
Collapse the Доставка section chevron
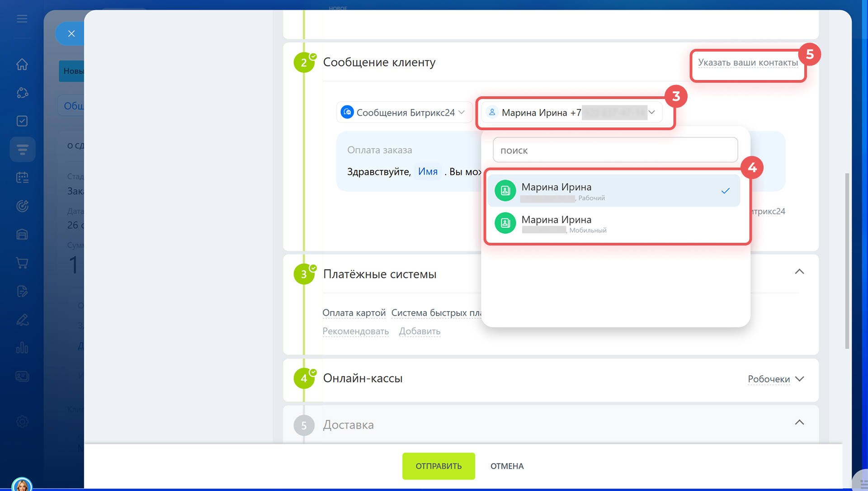click(799, 422)
